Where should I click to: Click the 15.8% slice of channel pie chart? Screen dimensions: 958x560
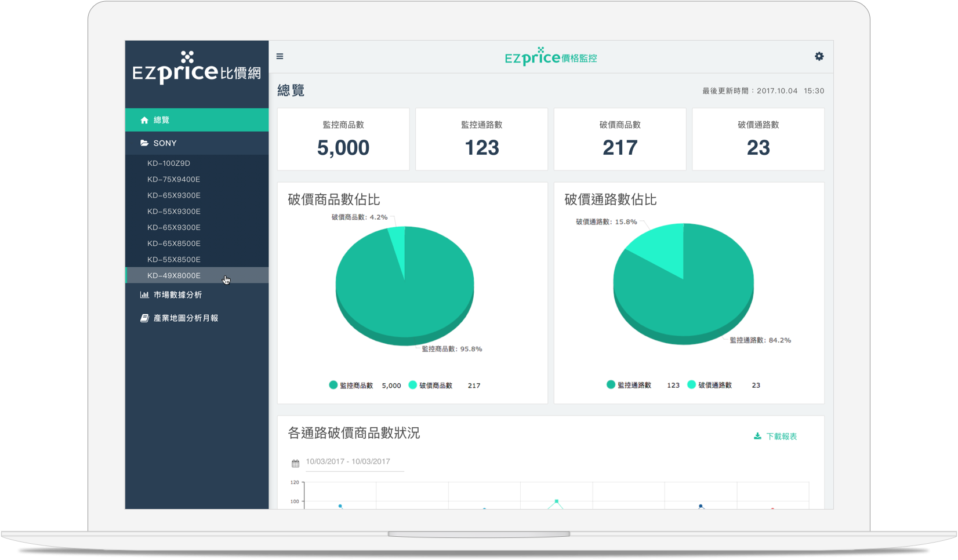(664, 249)
